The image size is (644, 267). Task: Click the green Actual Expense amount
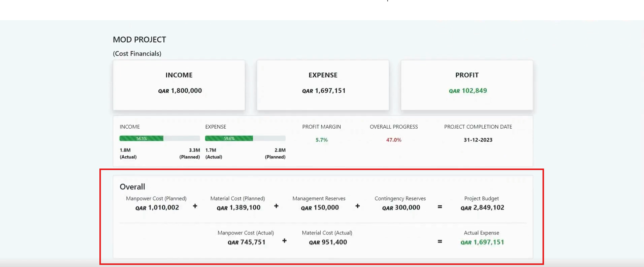click(482, 242)
